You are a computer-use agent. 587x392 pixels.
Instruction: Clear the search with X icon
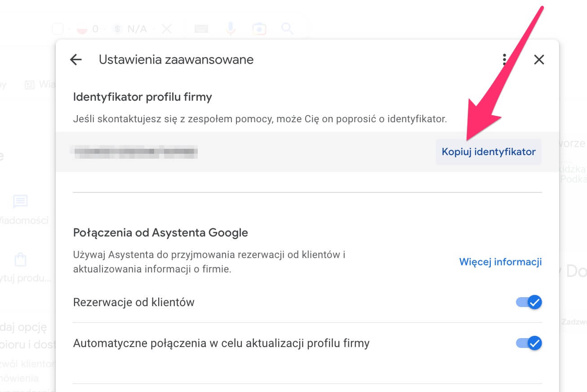167,29
